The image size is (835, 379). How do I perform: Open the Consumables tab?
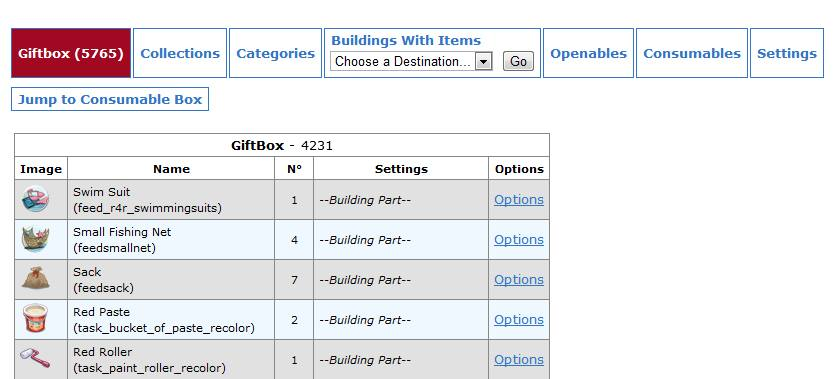(x=692, y=53)
